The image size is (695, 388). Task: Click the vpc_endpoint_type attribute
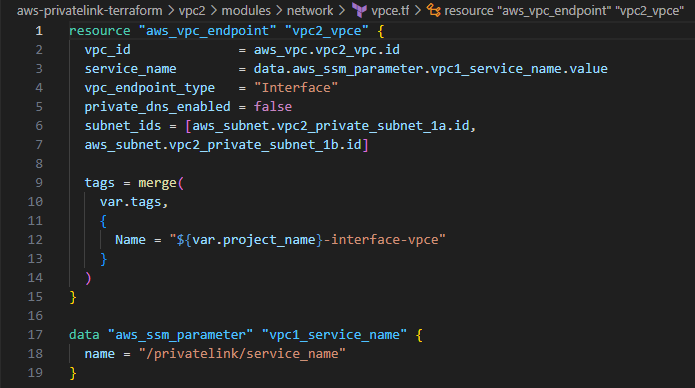150,88
